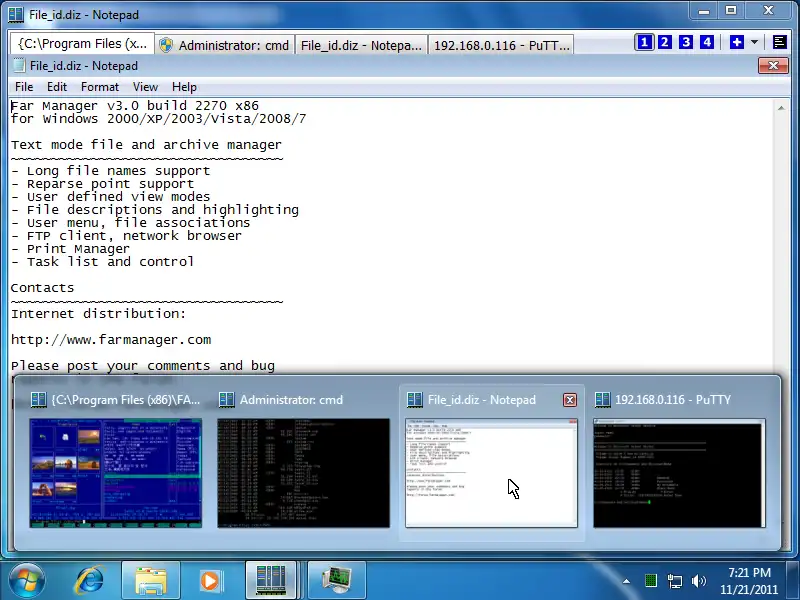
Task: Close File_id.diz preview with red X
Action: pyautogui.click(x=570, y=400)
